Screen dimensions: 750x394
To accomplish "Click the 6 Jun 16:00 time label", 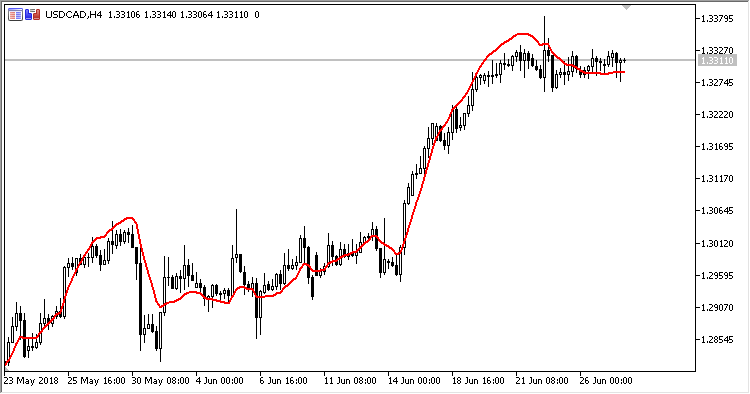I will click(x=284, y=381).
